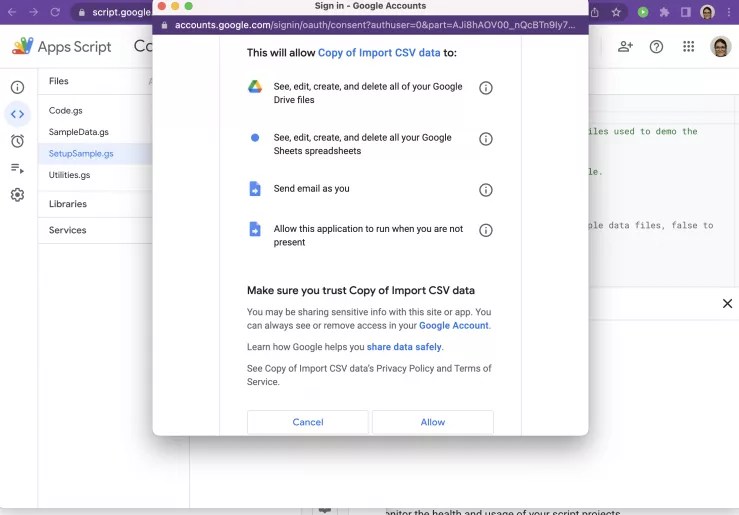Click the blue dot beside Sheets permission

(x=255, y=138)
